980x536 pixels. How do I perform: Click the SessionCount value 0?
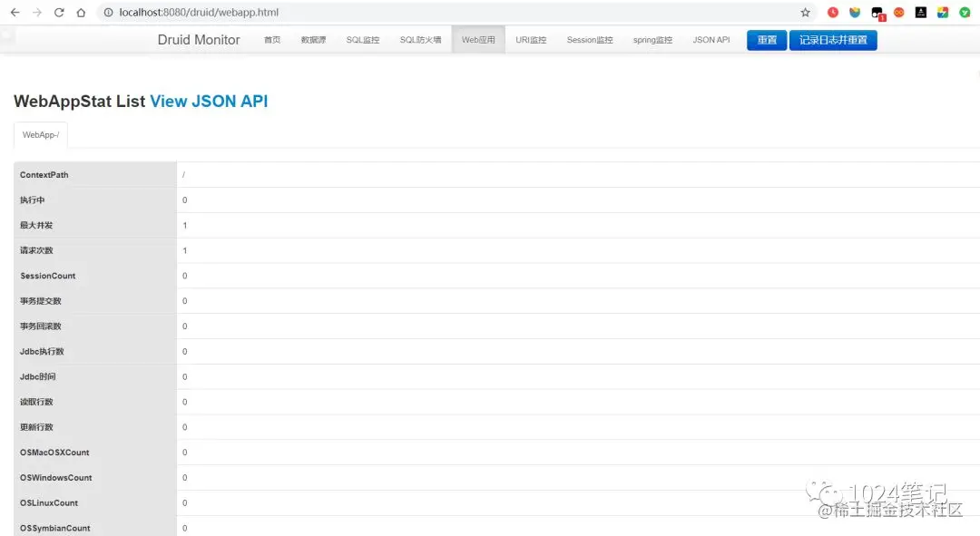tap(184, 276)
